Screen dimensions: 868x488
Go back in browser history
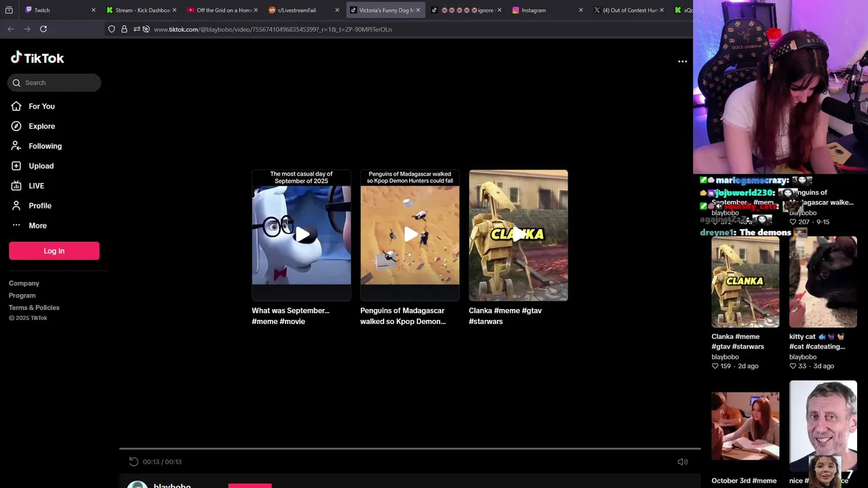11,29
